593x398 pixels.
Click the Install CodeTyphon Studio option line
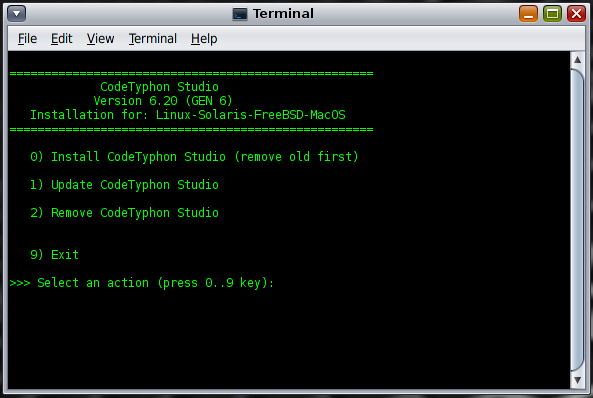pos(194,157)
